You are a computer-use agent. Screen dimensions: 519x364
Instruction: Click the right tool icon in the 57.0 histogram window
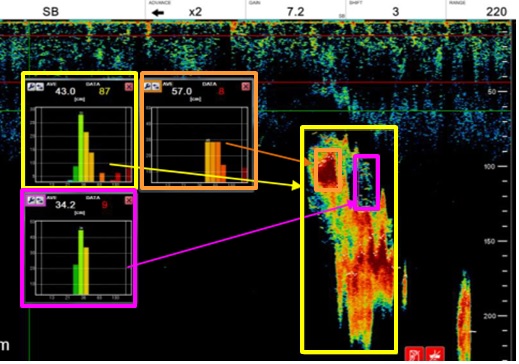156,87
